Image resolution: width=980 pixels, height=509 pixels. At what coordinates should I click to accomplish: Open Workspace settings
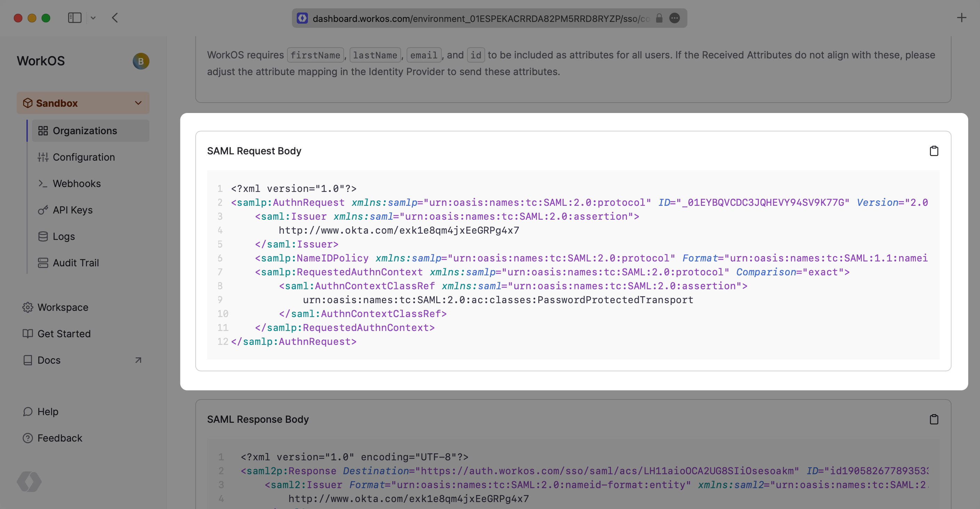[63, 307]
